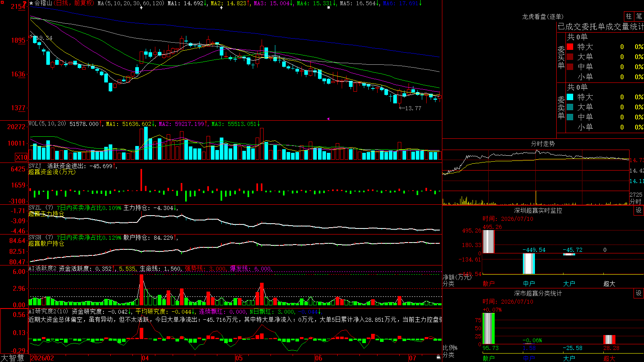Click the AI研究度2(10) indicator label
The image size is (644, 362).
coord(48,311)
